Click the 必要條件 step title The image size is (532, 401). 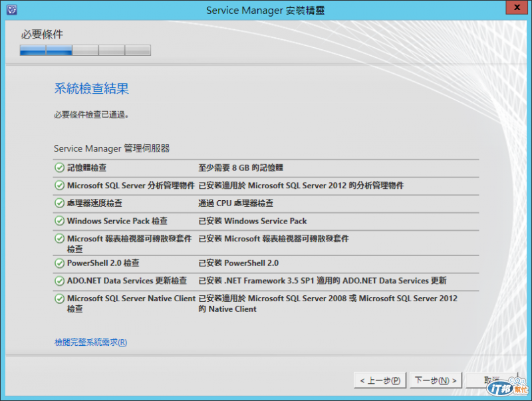click(x=42, y=35)
